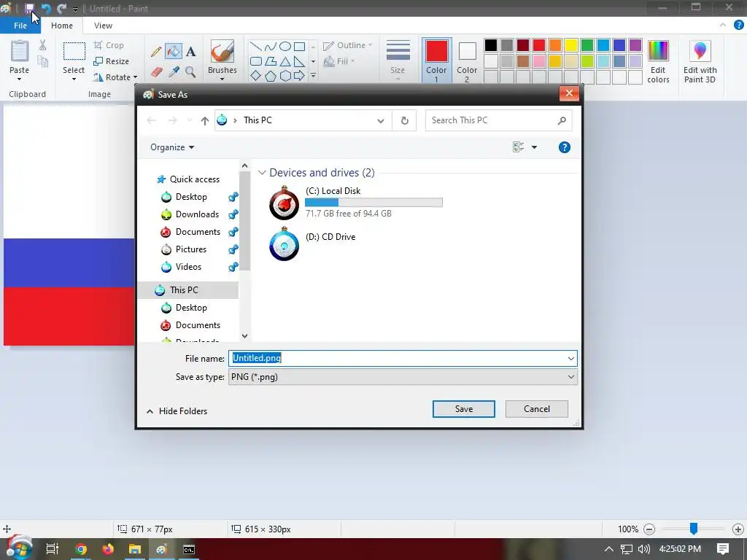Click the Save icon in Paint title bar

[x=29, y=8]
